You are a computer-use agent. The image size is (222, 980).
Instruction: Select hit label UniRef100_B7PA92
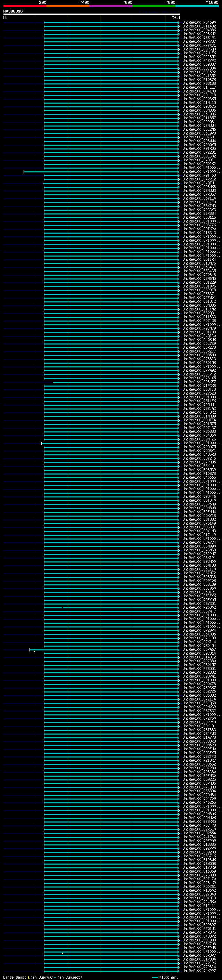tap(199, 370)
